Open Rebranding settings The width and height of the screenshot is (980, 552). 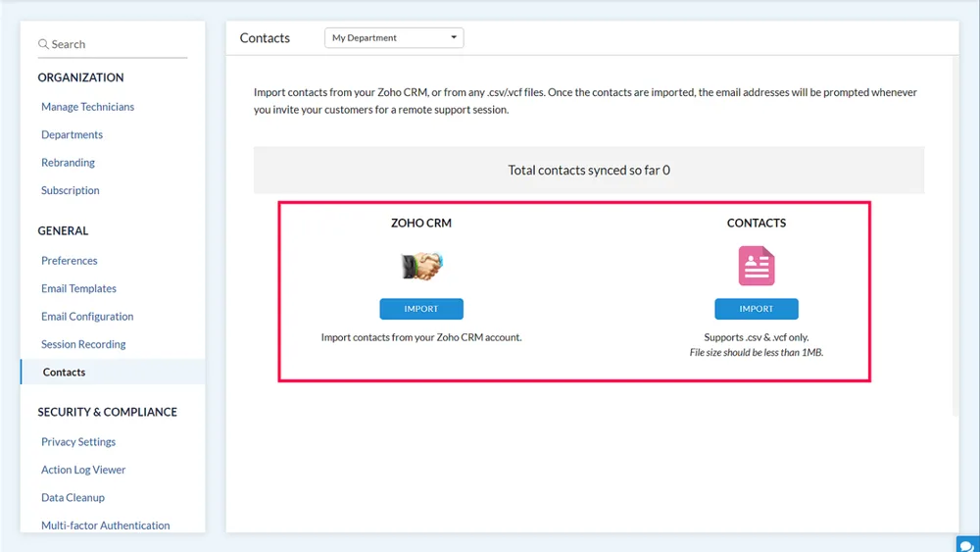tap(69, 163)
